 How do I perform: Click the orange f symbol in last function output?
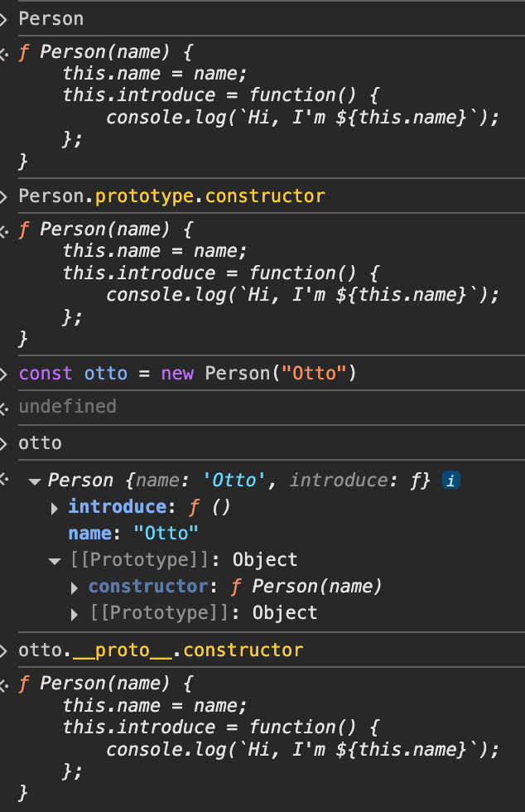[24, 683]
